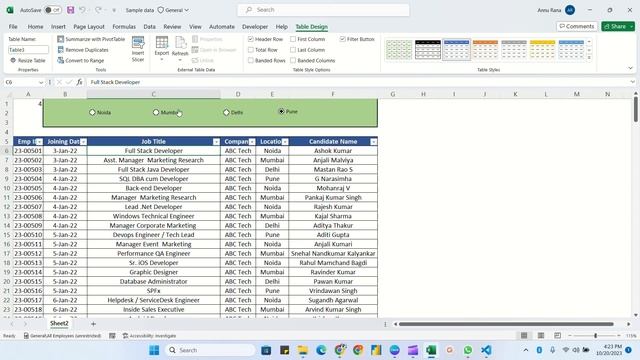Collapse the ribbon with the chevron
640x360 pixels.
click(630, 68)
